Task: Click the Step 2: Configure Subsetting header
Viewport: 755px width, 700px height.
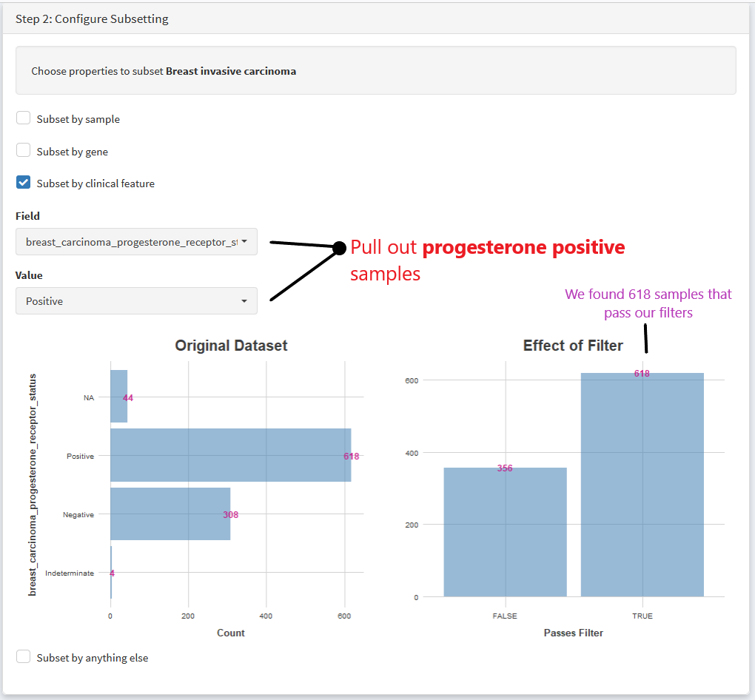Action: click(92, 18)
